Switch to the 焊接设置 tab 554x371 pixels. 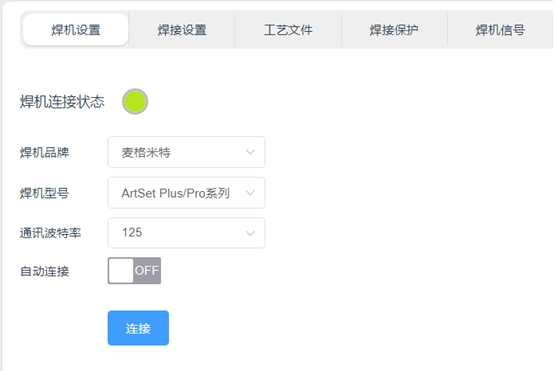coord(182,30)
